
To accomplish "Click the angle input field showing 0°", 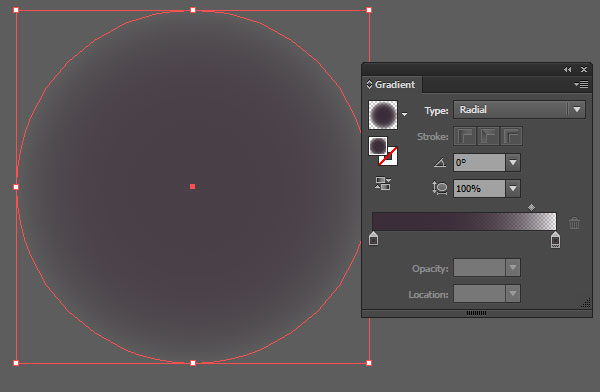I will click(x=479, y=163).
